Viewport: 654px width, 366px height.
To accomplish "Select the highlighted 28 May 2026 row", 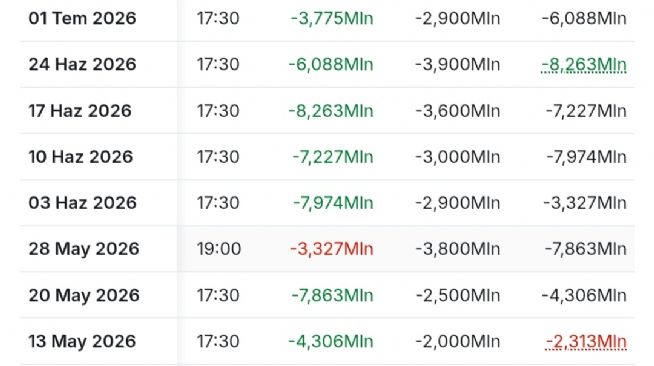I will click(x=327, y=249).
